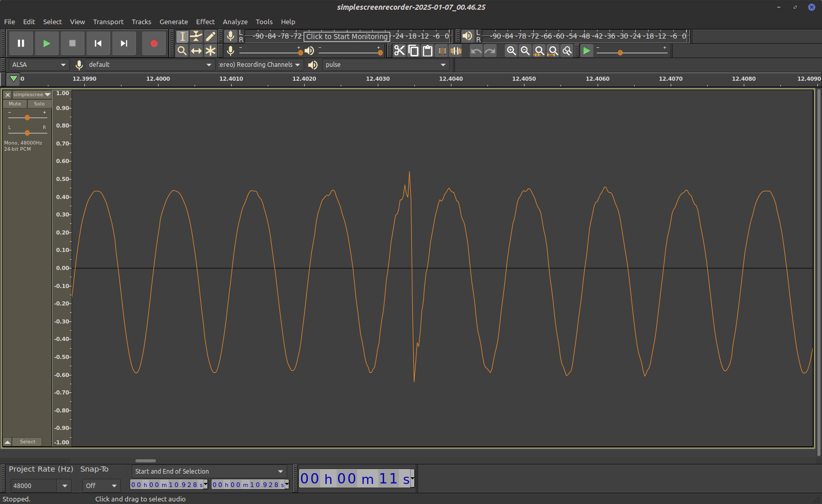Click the Paste clipboard icon
Image resolution: width=822 pixels, height=504 pixels.
point(427,50)
